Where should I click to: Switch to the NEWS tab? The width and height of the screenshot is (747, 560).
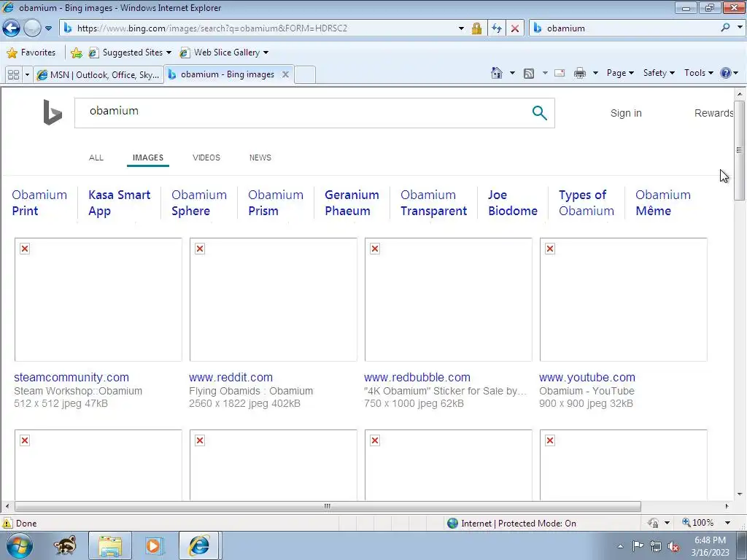(x=260, y=157)
